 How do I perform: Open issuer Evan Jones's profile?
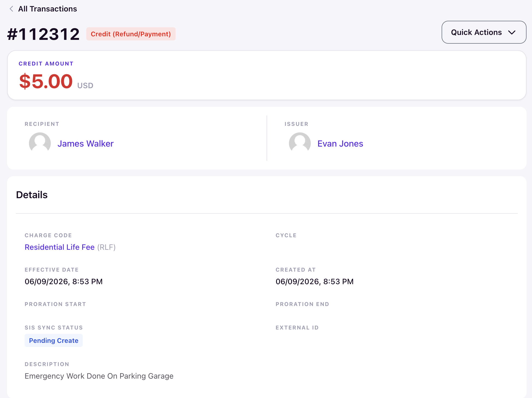point(340,144)
